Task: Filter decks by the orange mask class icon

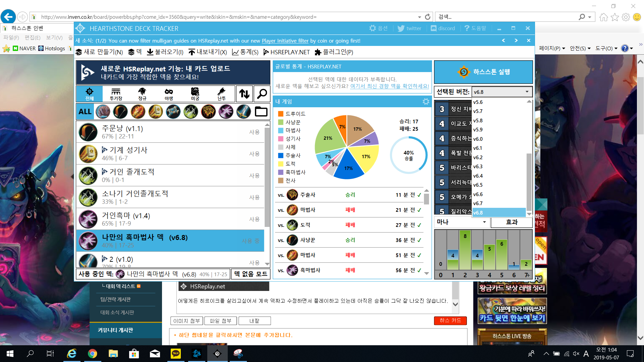Action: [208, 112]
